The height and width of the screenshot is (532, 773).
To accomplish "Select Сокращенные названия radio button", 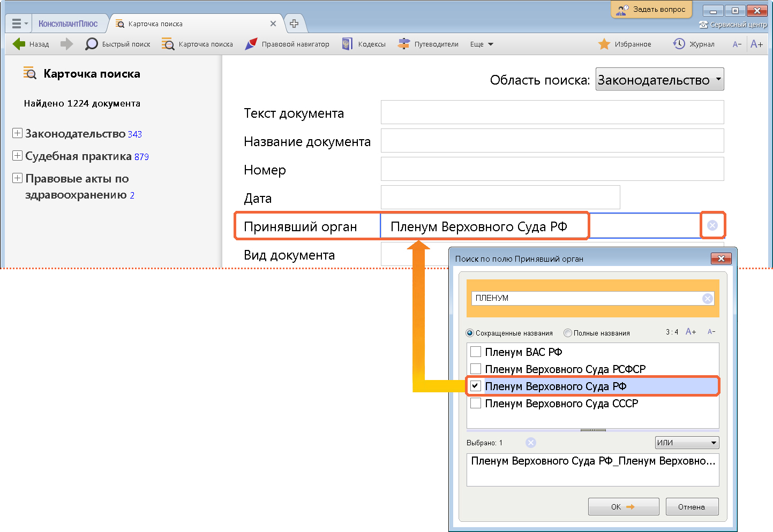I will click(470, 333).
